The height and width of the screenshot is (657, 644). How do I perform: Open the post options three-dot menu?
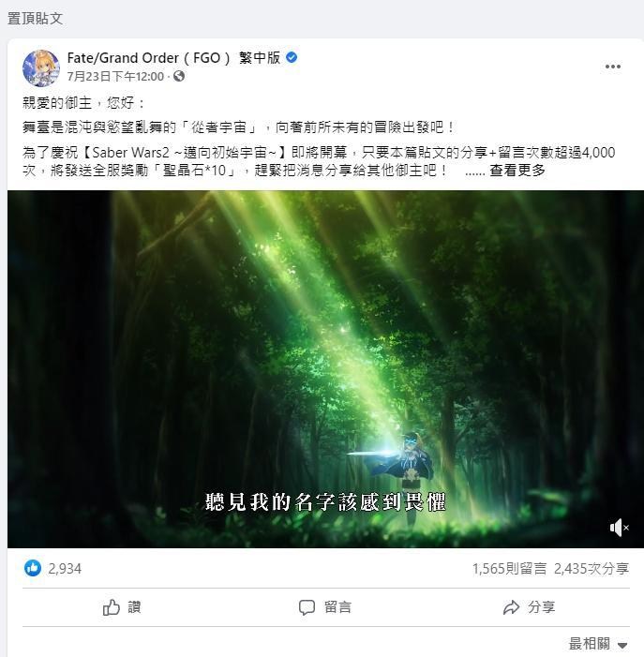(x=612, y=67)
